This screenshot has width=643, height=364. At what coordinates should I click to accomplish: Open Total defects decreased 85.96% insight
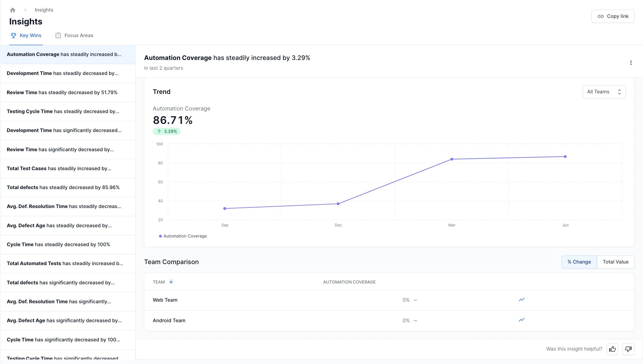[63, 188]
